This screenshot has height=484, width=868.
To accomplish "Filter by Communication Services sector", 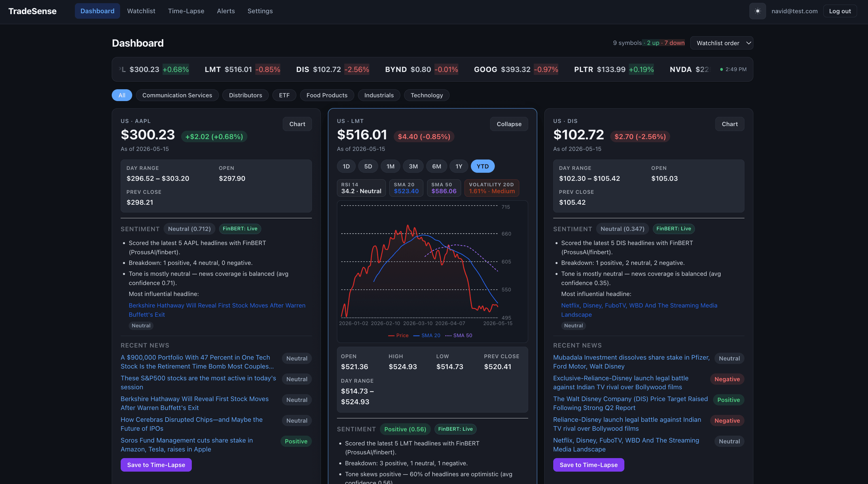I will 177,95.
